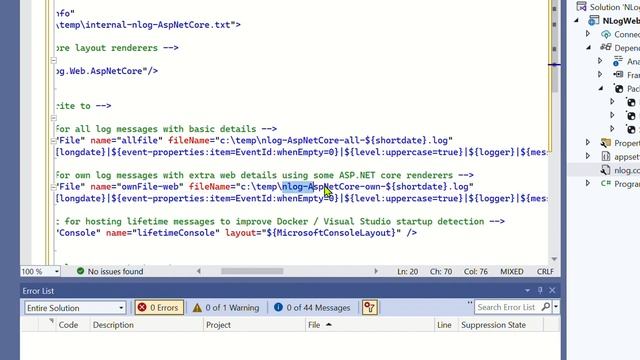Expand the Analyzers node arrow

coord(600,61)
